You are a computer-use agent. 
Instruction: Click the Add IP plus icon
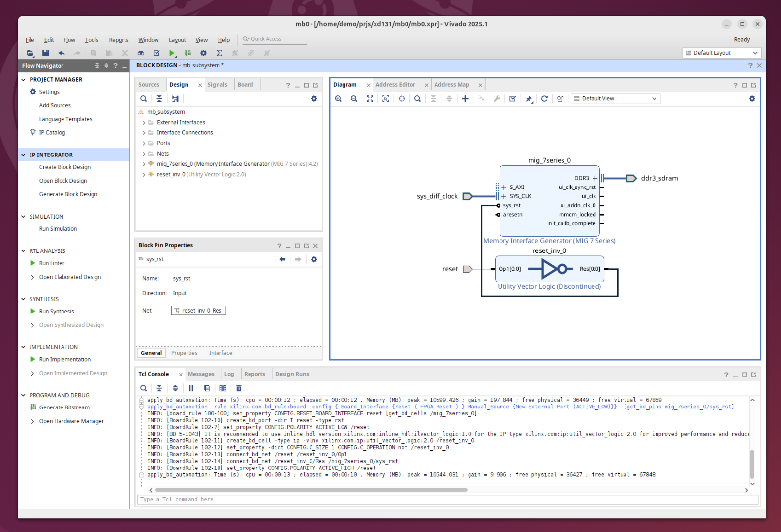(465, 99)
